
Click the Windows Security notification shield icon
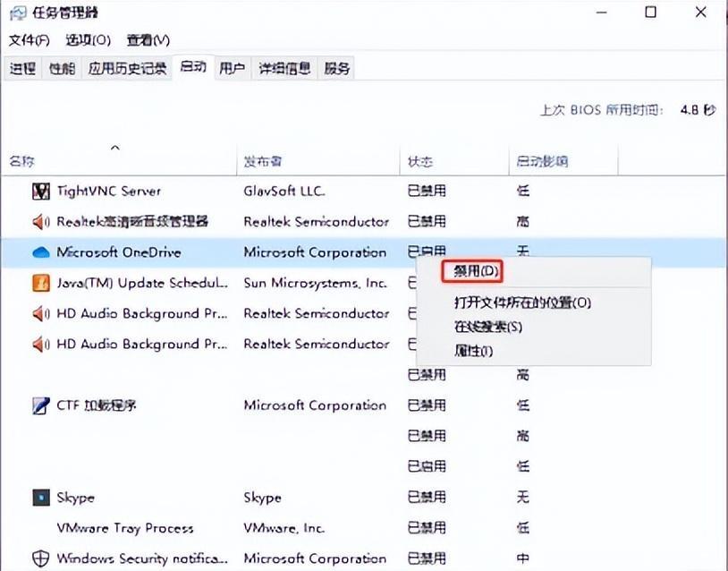[41, 558]
